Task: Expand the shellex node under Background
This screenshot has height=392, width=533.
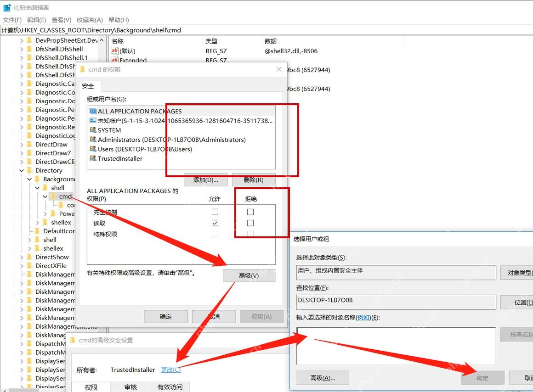Action: pos(37,223)
